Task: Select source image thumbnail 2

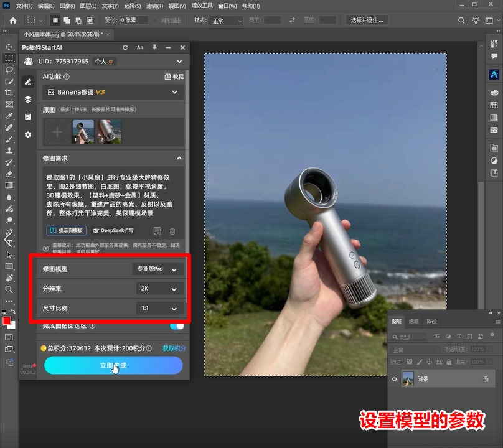Action: click(110, 132)
